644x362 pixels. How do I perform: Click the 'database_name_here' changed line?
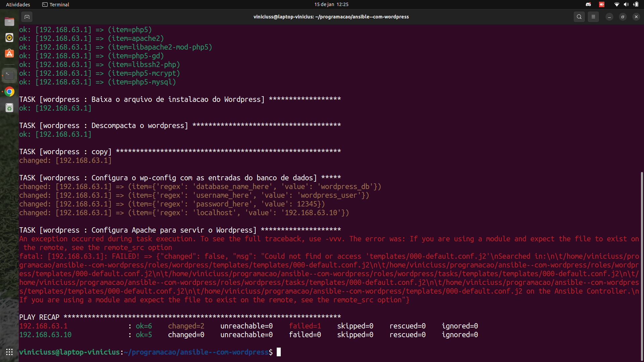pos(200,187)
